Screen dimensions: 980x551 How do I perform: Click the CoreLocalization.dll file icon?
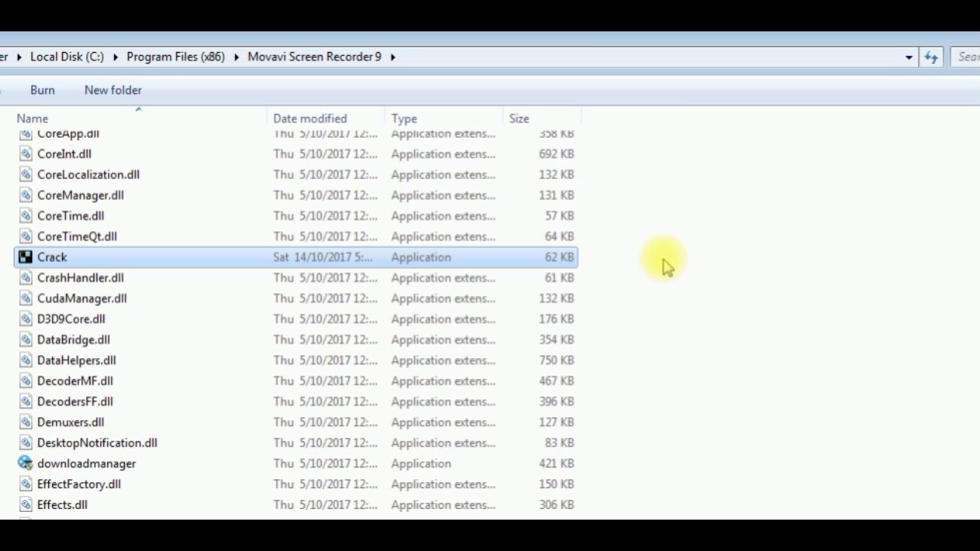coord(25,174)
